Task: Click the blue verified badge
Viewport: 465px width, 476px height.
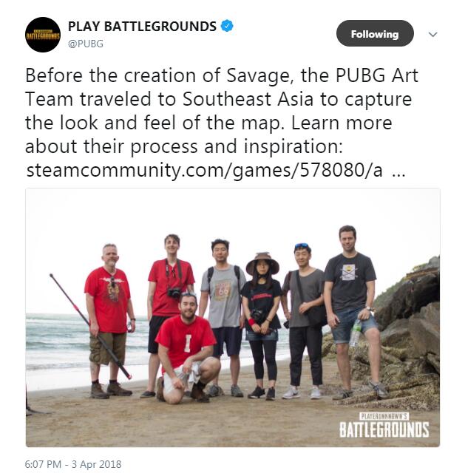Action: click(x=227, y=26)
